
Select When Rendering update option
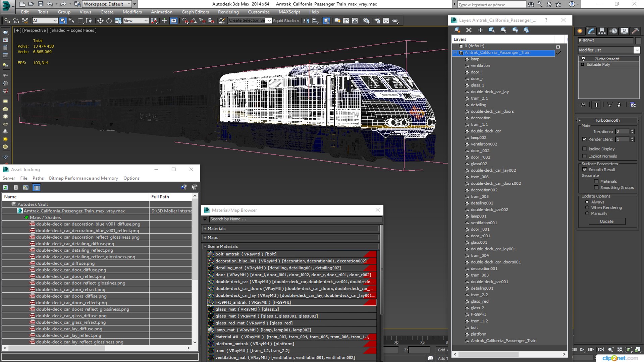[587, 207]
